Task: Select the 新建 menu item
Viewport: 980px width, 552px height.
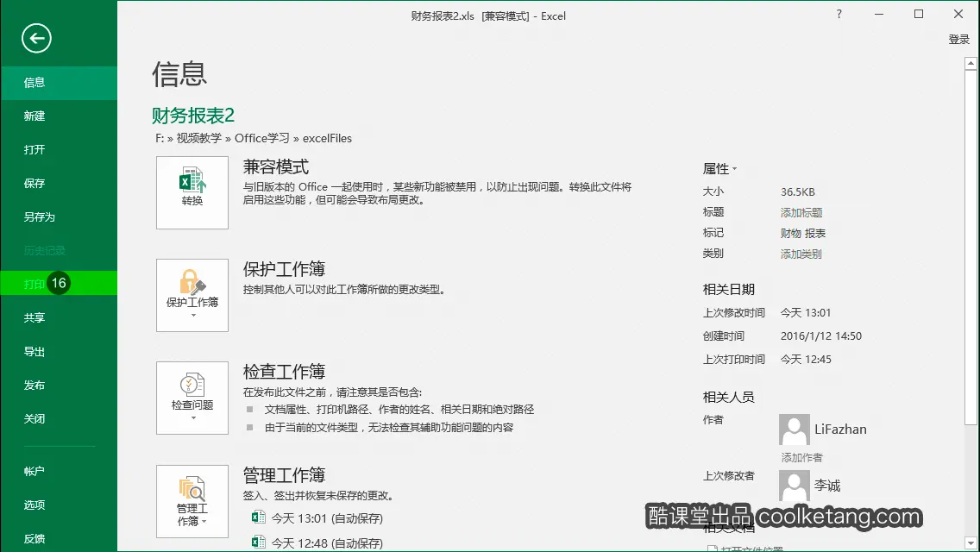Action: click(59, 116)
